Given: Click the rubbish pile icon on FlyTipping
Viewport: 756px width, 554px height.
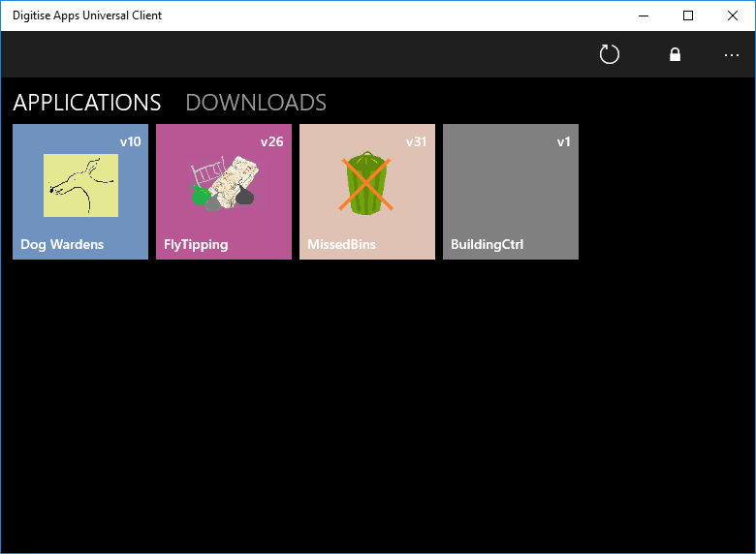Looking at the screenshot, I should [x=223, y=183].
